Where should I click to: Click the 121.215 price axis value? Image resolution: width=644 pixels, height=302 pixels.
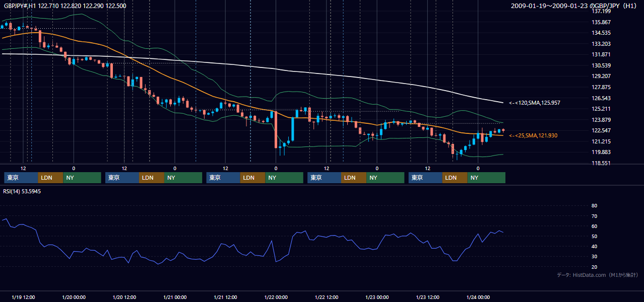[x=601, y=141]
